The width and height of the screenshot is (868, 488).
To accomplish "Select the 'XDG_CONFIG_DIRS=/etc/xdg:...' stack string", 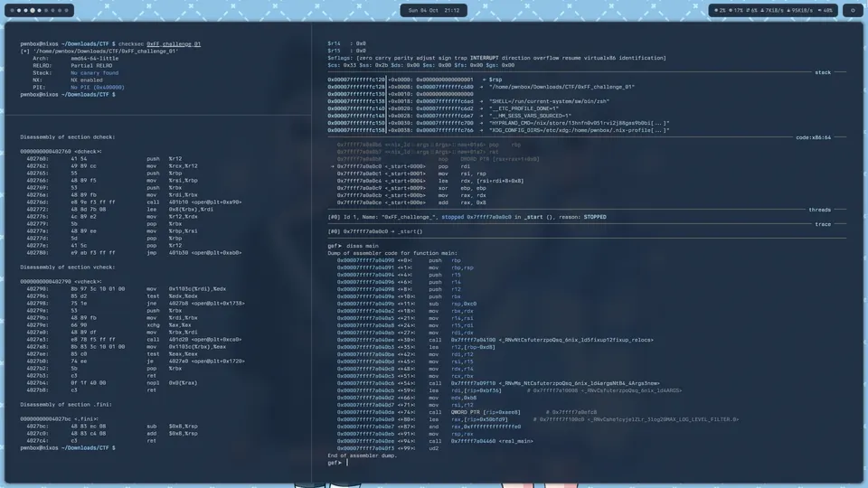I will click(579, 130).
